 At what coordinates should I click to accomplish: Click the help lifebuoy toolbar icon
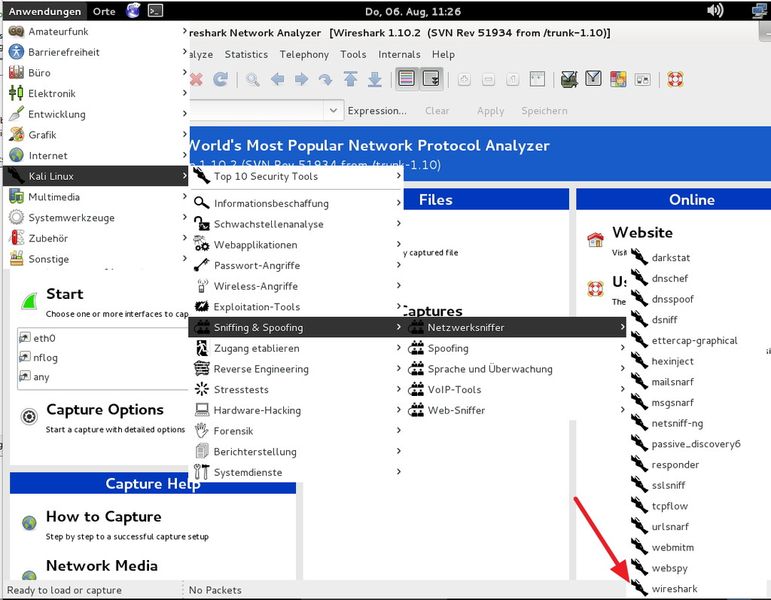(675, 79)
